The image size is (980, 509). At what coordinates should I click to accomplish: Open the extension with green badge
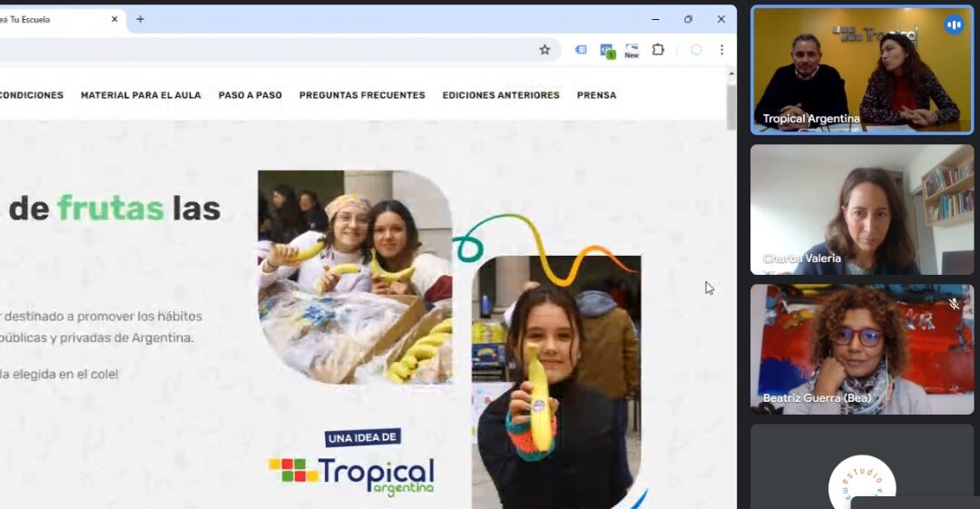pos(607,51)
